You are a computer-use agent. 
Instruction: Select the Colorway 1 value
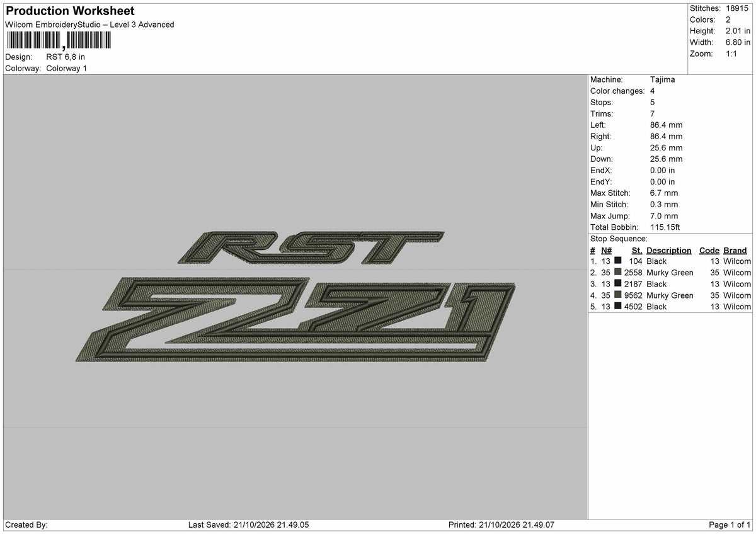(x=67, y=68)
